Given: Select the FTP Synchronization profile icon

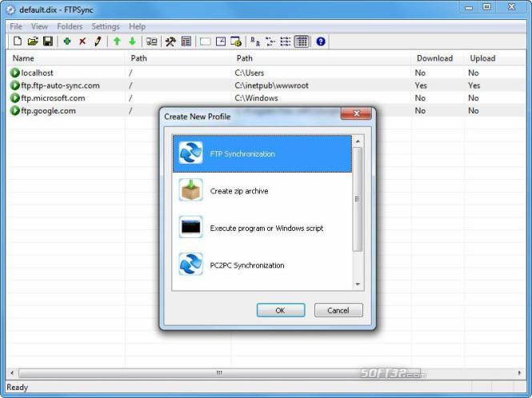Looking at the screenshot, I should pos(190,153).
